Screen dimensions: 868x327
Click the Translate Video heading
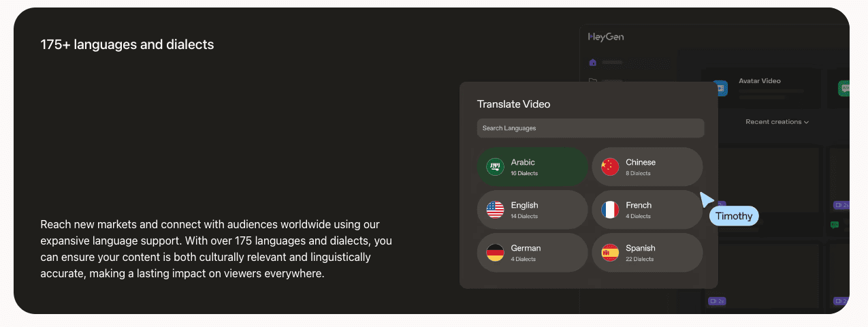pos(513,104)
